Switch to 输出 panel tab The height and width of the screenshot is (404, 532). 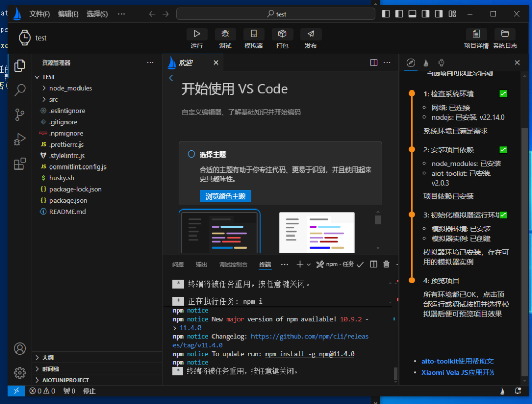pos(201,265)
